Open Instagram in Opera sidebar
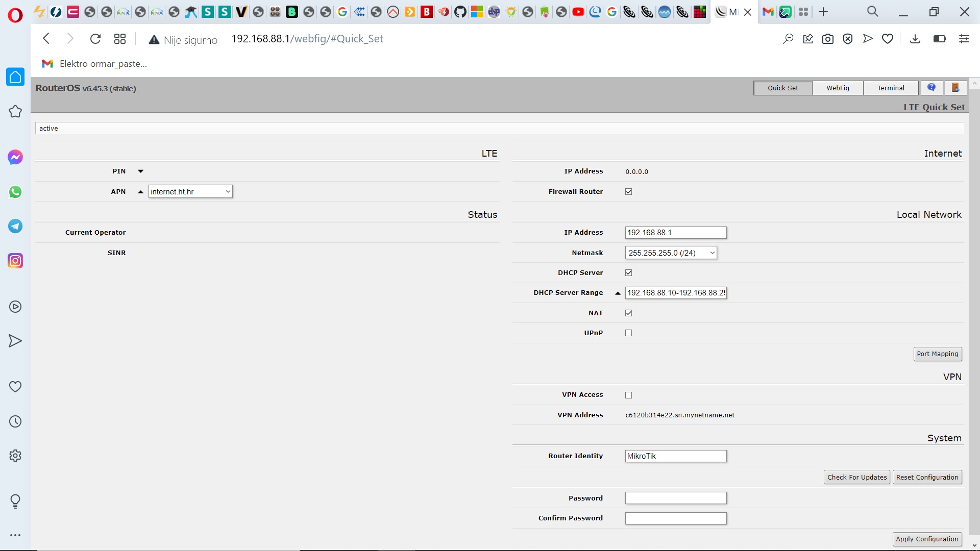980x551 pixels. click(x=15, y=261)
